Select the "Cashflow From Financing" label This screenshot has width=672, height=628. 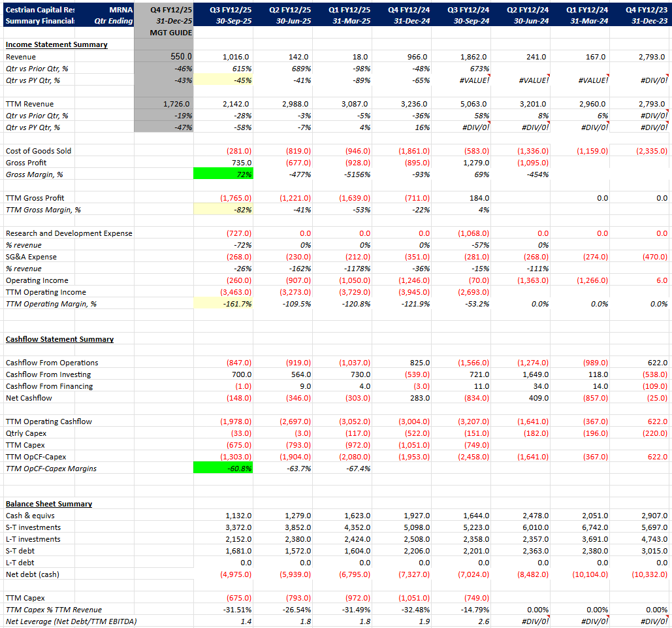49,386
